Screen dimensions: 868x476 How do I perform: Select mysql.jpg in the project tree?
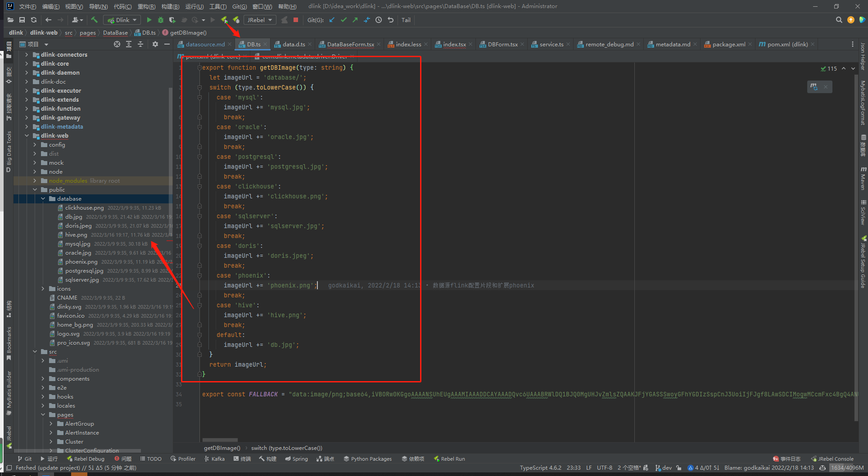[x=77, y=243]
